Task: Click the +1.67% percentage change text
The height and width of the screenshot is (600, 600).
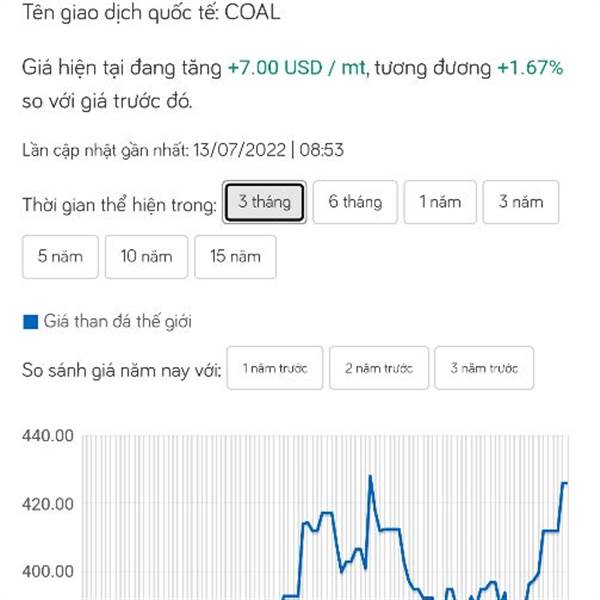Action: pos(530,68)
